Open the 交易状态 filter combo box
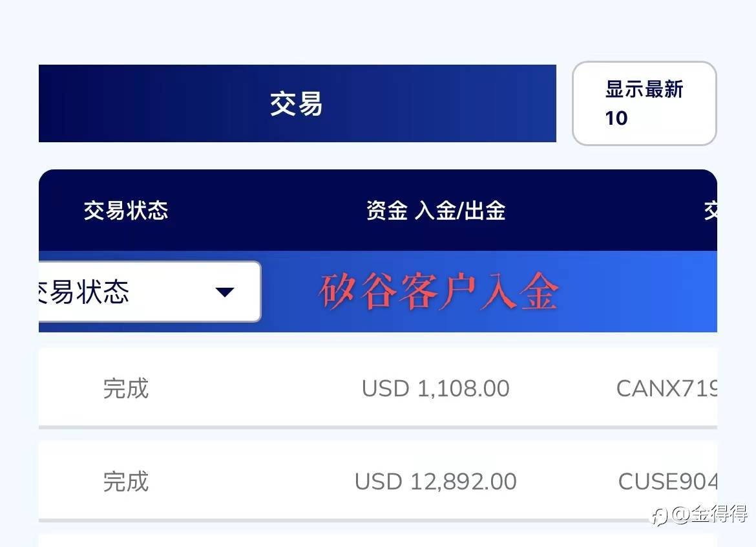756x547 pixels. point(149,292)
